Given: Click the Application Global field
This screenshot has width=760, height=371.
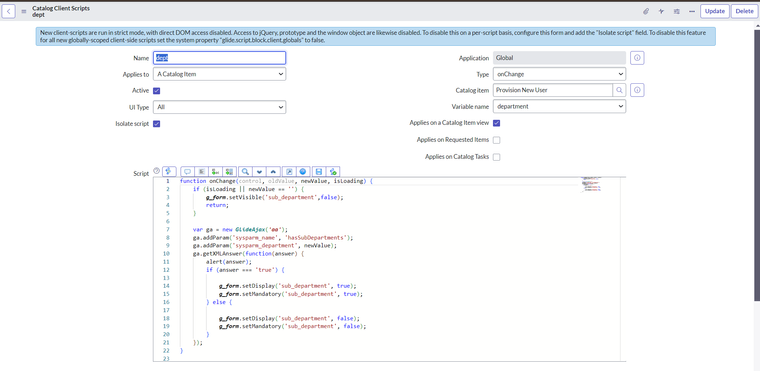Looking at the screenshot, I should click(559, 58).
